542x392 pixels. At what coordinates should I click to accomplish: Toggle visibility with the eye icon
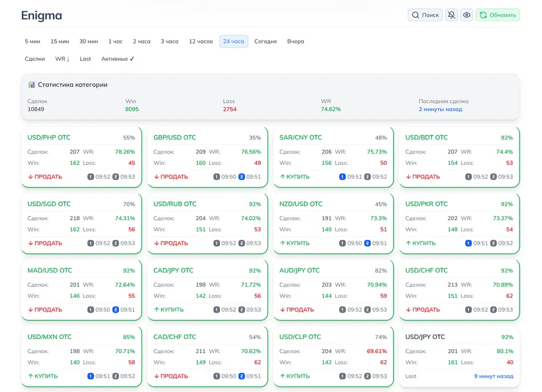pyautogui.click(x=467, y=15)
